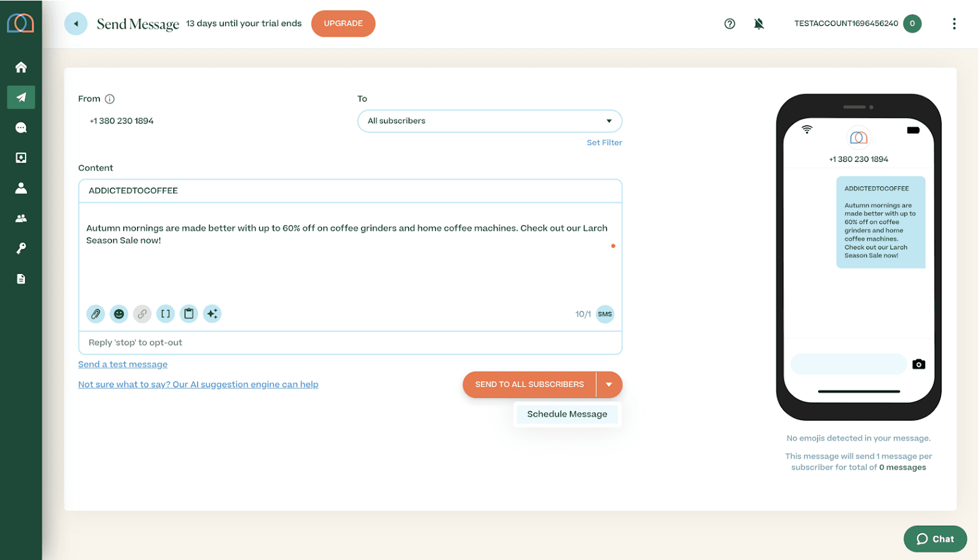The height and width of the screenshot is (560, 979).
Task: Open the Chat support button
Action: (935, 539)
